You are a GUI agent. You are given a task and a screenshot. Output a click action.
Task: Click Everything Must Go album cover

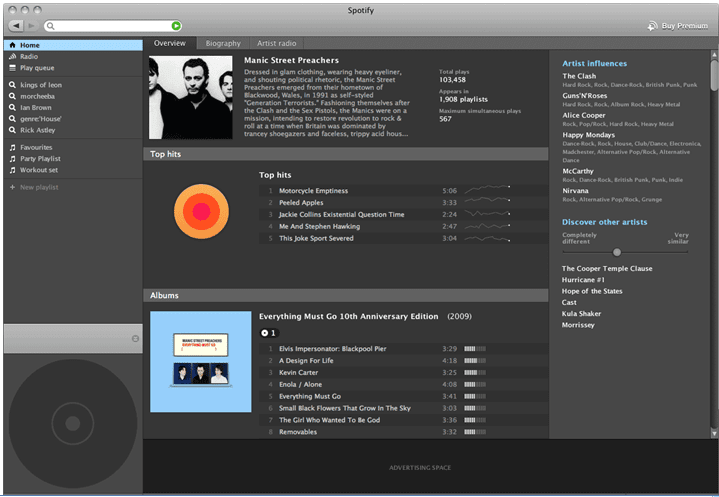pos(201,362)
